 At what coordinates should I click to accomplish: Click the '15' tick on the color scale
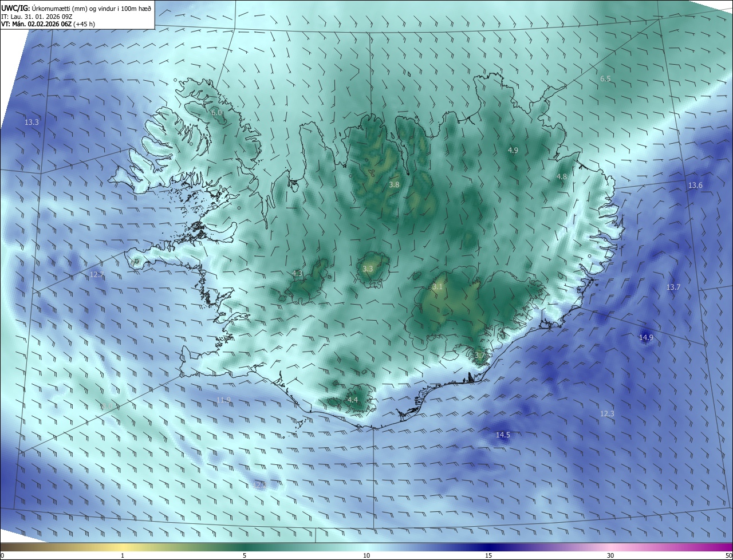(488, 555)
